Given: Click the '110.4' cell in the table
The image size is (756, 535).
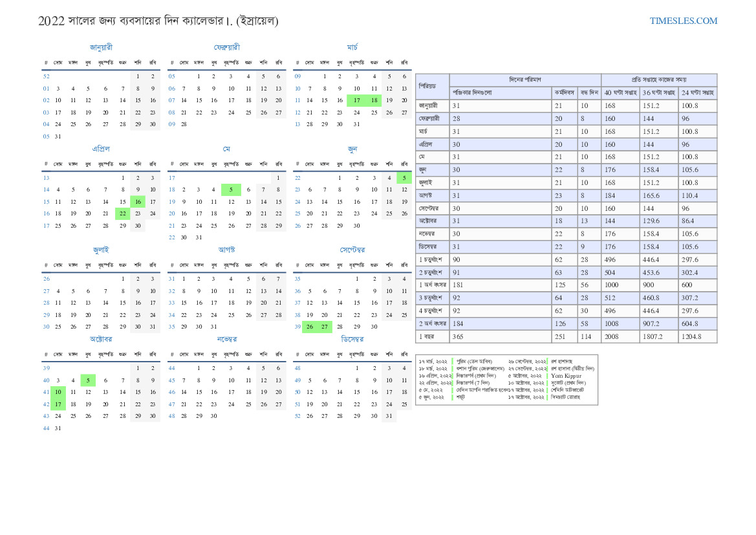Looking at the screenshot, I should tap(698, 195).
